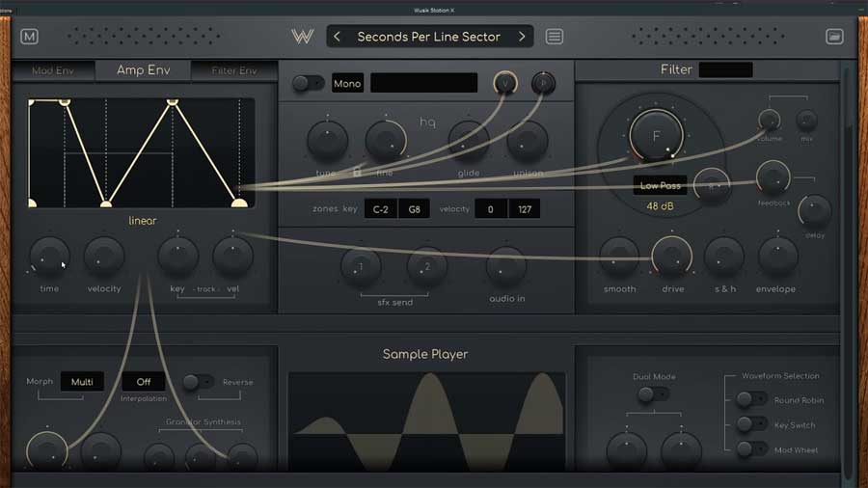Enable Mod Wheel waveform selection

(x=751, y=448)
